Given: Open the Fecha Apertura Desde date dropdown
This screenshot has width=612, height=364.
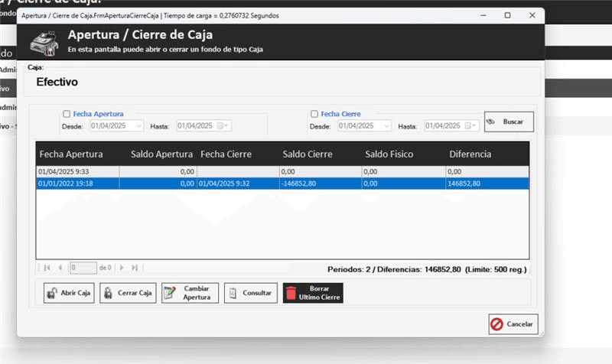Looking at the screenshot, I should 138,125.
